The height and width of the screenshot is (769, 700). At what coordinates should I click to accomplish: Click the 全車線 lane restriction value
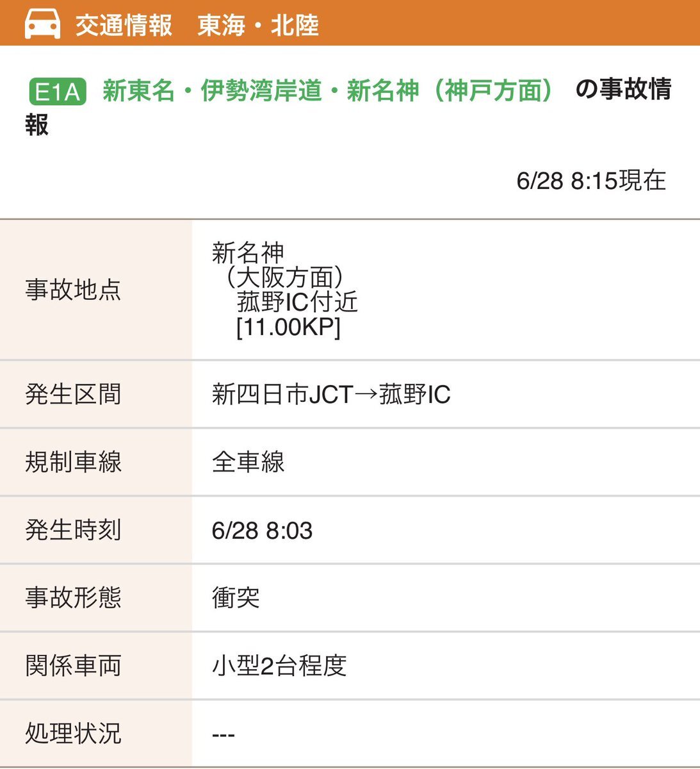coord(248,462)
